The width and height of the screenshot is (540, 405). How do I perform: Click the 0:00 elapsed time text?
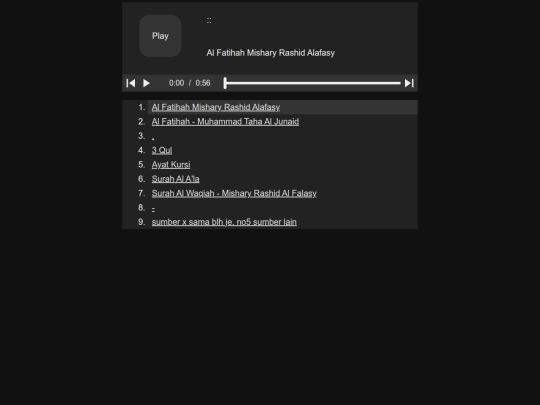[x=176, y=83]
